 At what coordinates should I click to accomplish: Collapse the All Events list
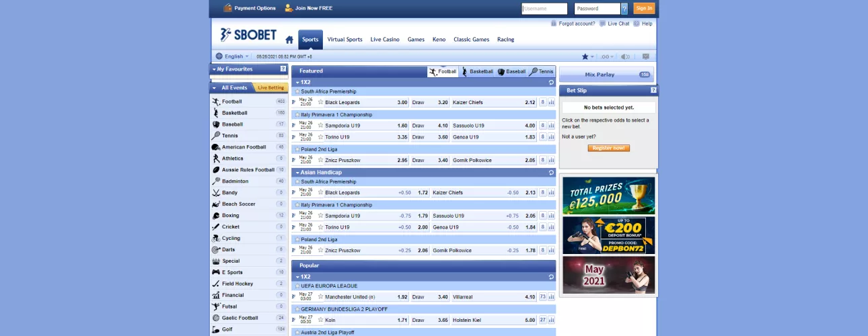click(214, 88)
